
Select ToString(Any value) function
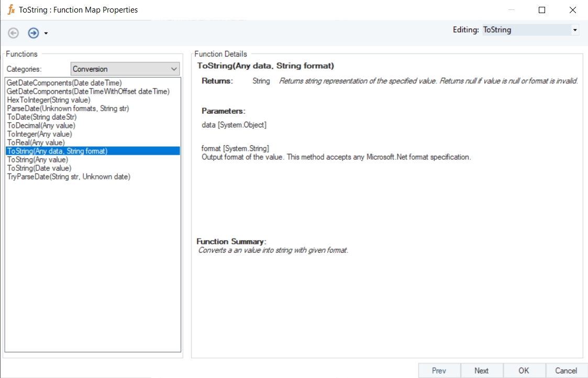point(38,159)
